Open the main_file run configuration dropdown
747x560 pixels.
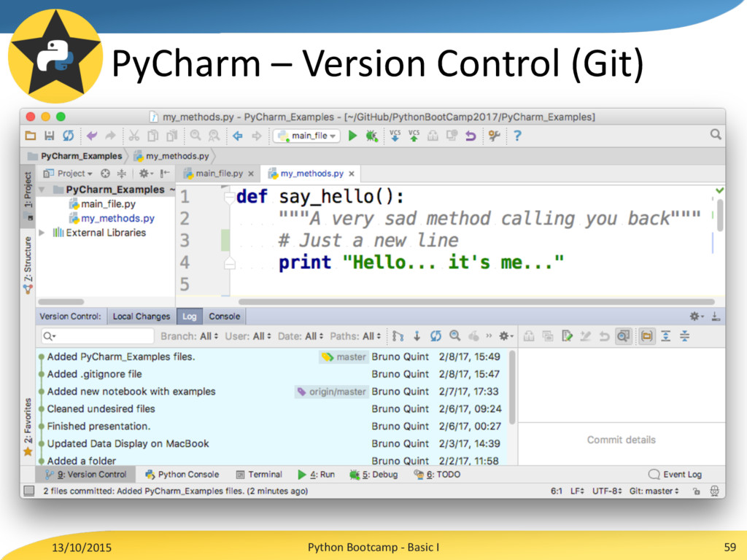(307, 136)
